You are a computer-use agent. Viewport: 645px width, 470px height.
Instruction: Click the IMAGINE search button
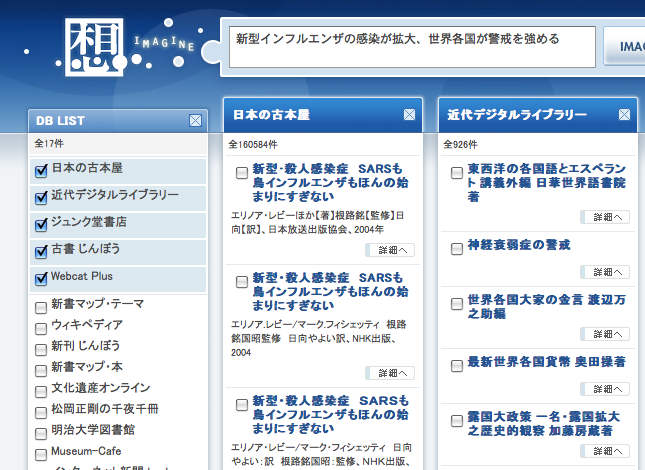pyautogui.click(x=624, y=46)
